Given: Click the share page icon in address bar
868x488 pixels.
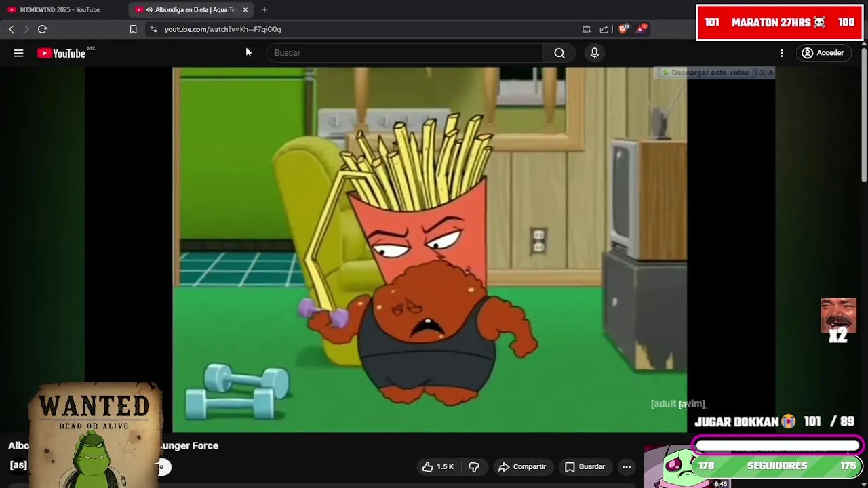Looking at the screenshot, I should click(x=604, y=29).
